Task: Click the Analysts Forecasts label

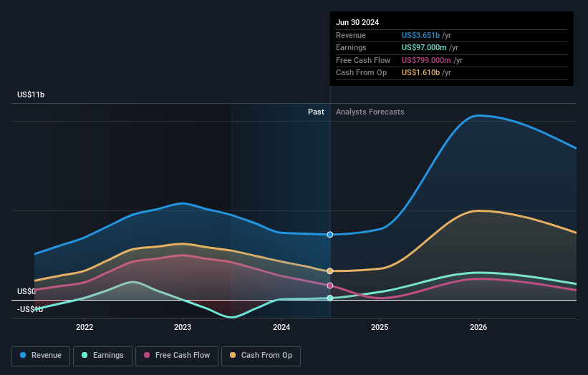Action: pyautogui.click(x=370, y=112)
